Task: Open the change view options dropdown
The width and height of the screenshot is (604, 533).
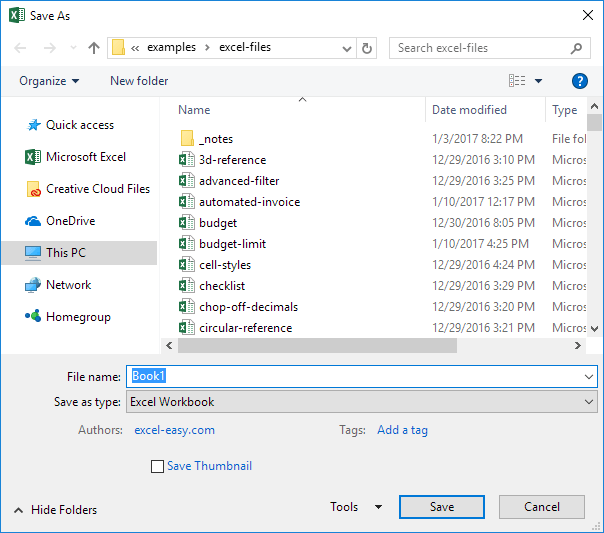Action: coord(538,81)
